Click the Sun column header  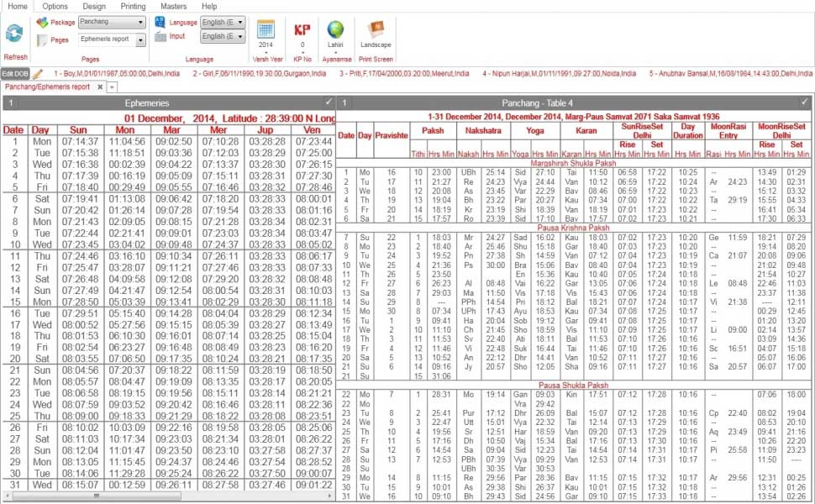pyautogui.click(x=78, y=130)
